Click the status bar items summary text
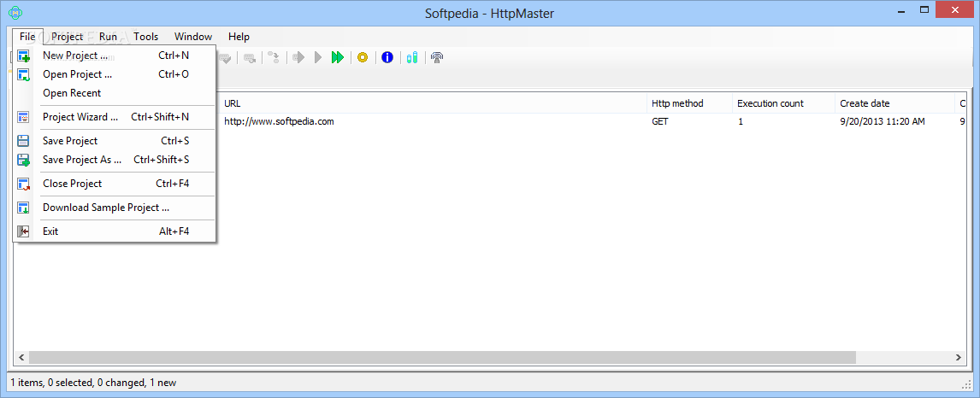Screen dimensions: 980x398 (x=94, y=383)
